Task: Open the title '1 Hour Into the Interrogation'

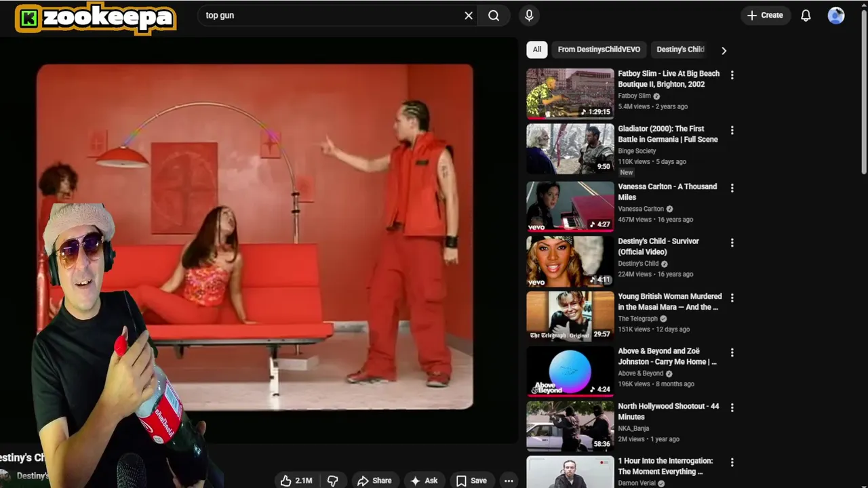Action: [x=665, y=466]
